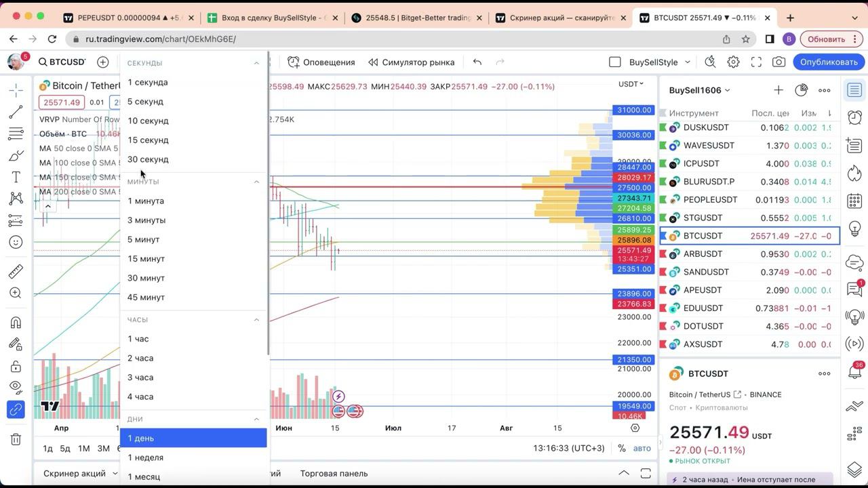Viewport: 868px width, 488px height.
Task: Undo the last chart action
Action: coord(477,62)
